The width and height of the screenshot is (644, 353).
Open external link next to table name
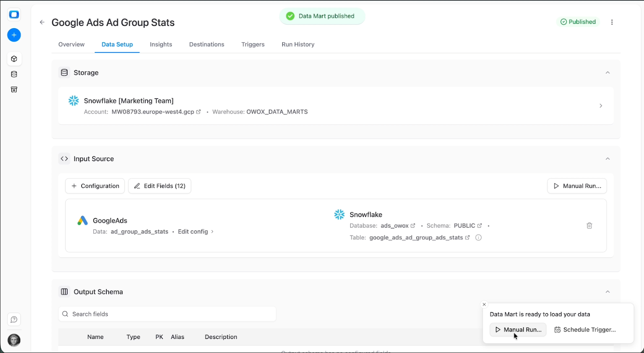click(467, 238)
